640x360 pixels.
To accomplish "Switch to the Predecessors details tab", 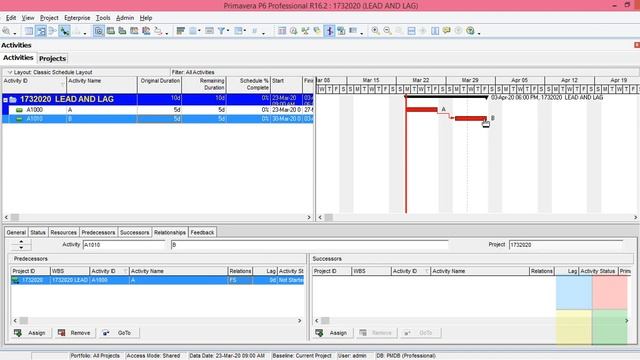I will 98,232.
